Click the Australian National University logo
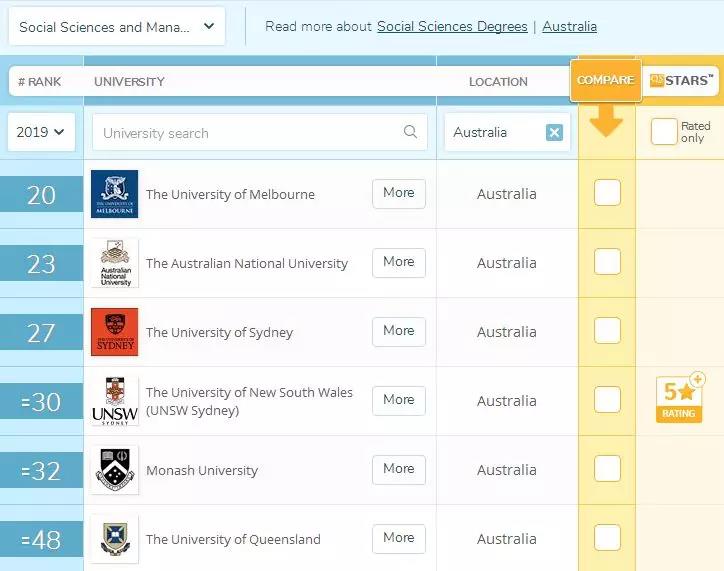Screen dimensions: 724x571 [x=115, y=263]
